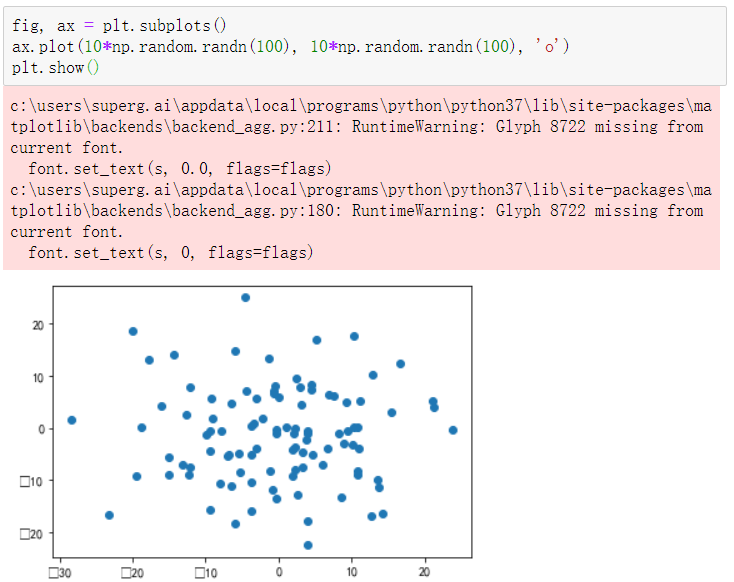The image size is (734, 582).
Task: Click 'font.set_text(s, 0, flags=flags)' warning line
Action: click(x=170, y=252)
